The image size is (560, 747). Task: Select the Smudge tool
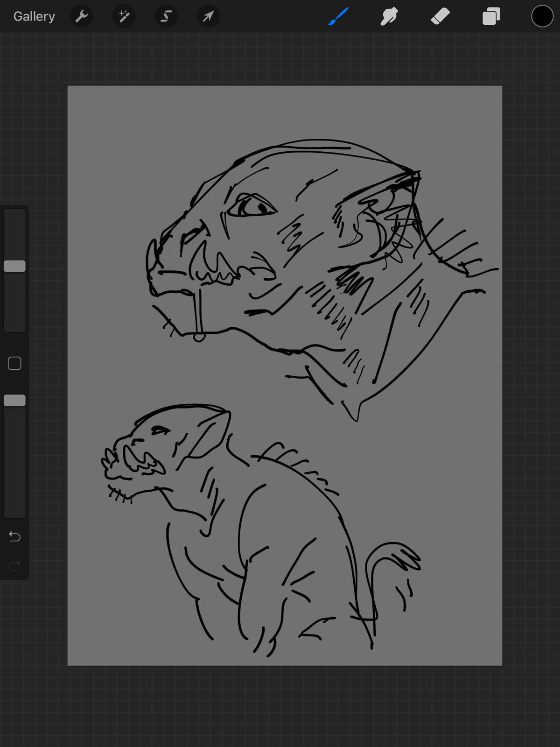389,16
